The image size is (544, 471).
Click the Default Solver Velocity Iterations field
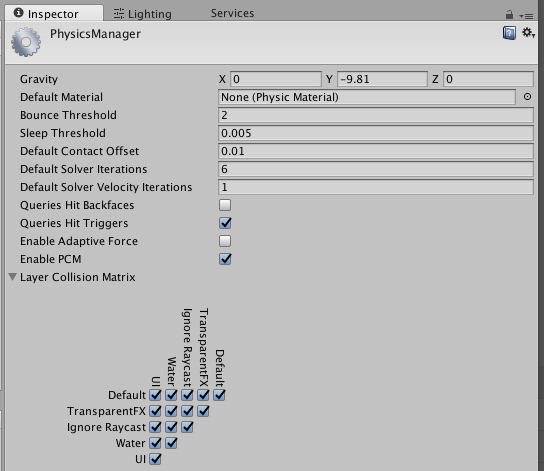tap(376, 187)
